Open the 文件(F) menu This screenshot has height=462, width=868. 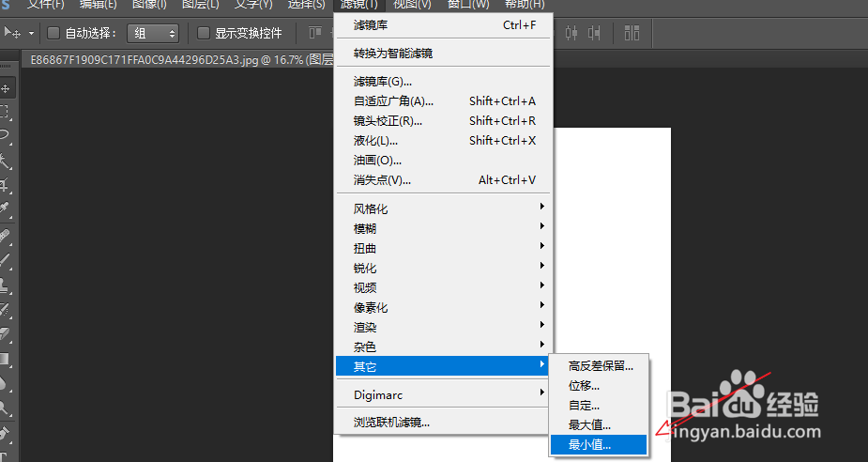pos(45,5)
